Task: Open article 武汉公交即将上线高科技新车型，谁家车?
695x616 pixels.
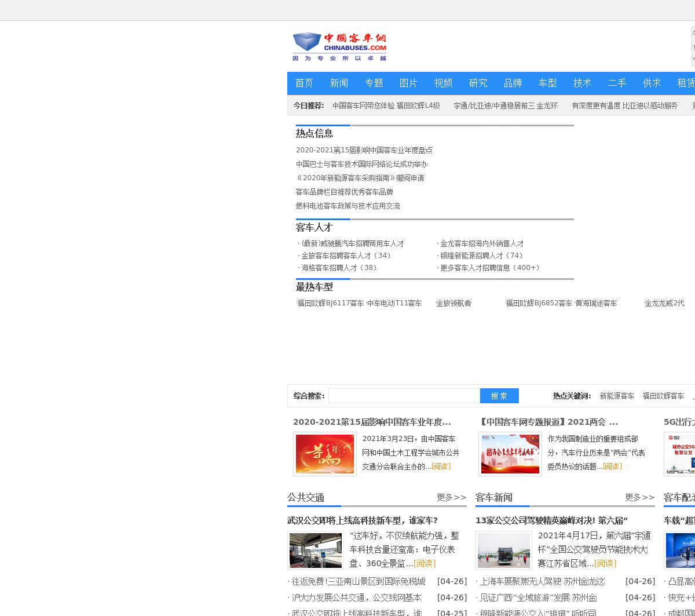Action: (x=363, y=520)
